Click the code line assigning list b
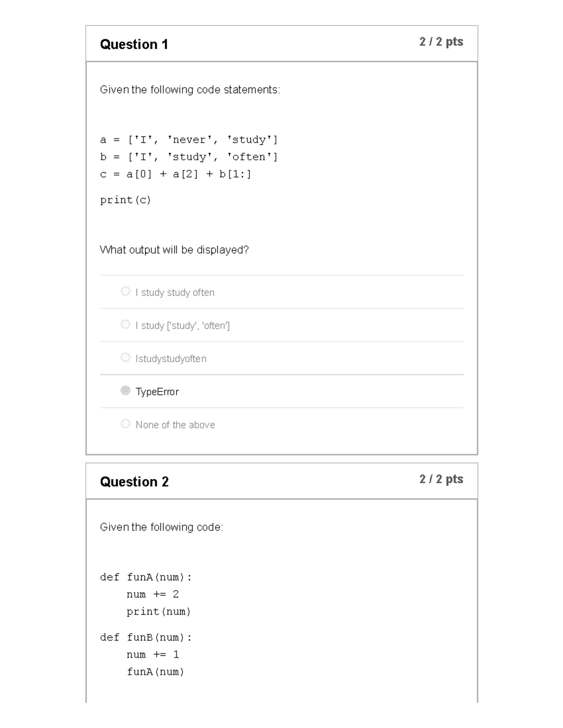This screenshot has width=563, height=728. (189, 157)
